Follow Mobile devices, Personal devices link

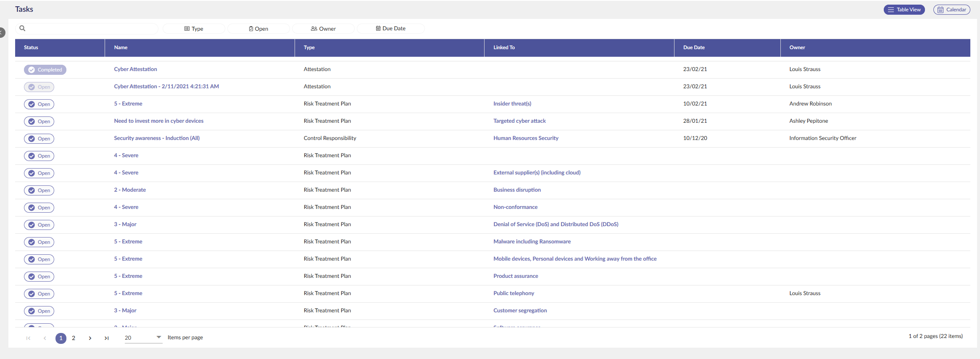point(575,259)
